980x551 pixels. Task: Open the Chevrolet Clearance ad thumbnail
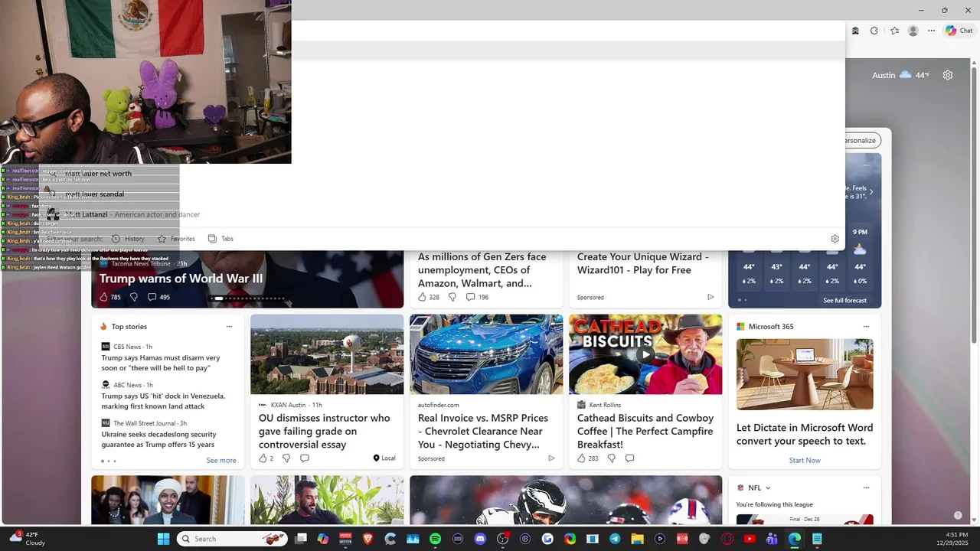click(x=486, y=354)
